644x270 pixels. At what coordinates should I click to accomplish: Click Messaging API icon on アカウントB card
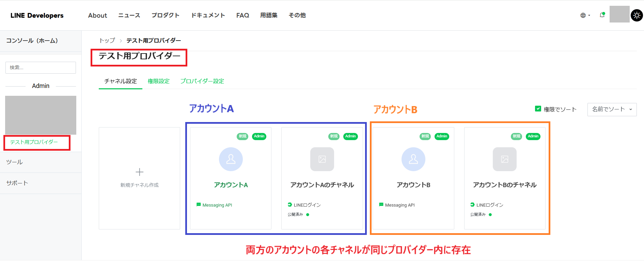click(x=381, y=205)
